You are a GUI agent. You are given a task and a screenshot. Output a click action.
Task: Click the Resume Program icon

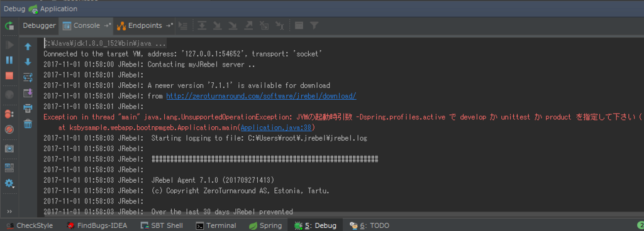9,45
